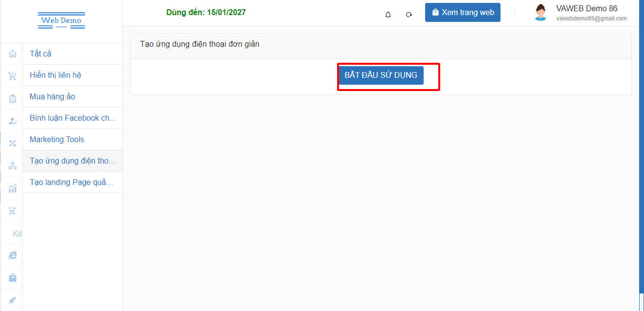Open the shopping cart sidebar icon

13,76
